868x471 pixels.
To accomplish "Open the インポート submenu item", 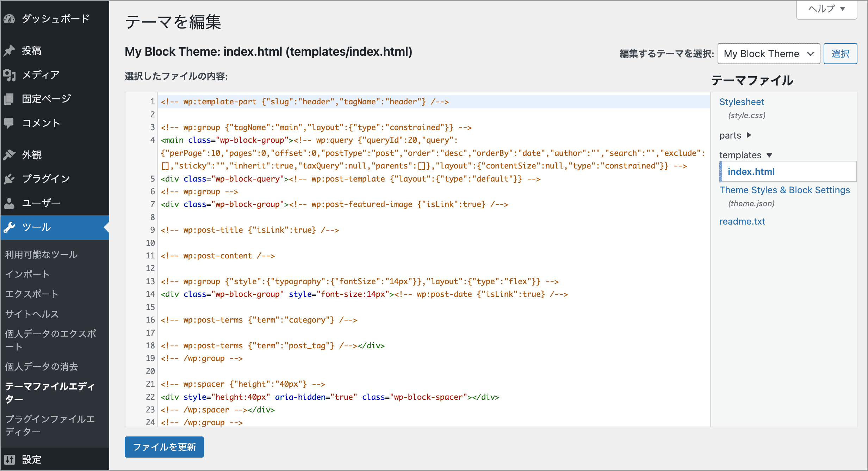I will (27, 274).
